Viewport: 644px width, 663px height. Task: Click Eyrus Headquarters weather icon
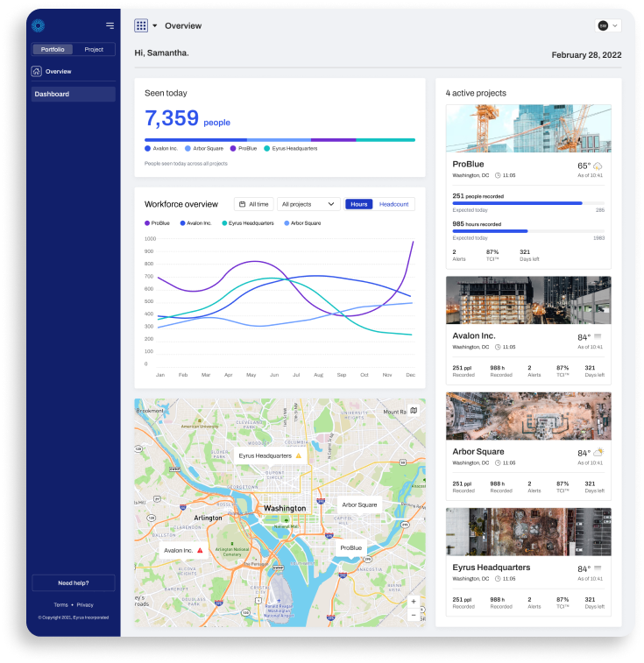click(598, 568)
